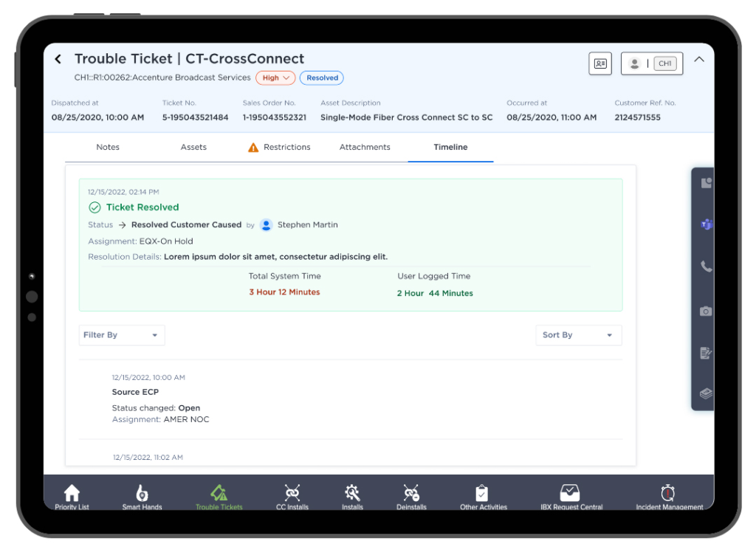This screenshot has width=756, height=555.
Task: Open Incident Management in bottom bar
Action: tap(669, 497)
